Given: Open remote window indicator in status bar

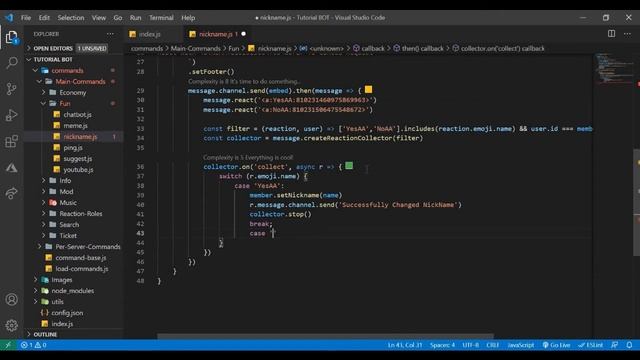Looking at the screenshot, I should click(x=8, y=345).
